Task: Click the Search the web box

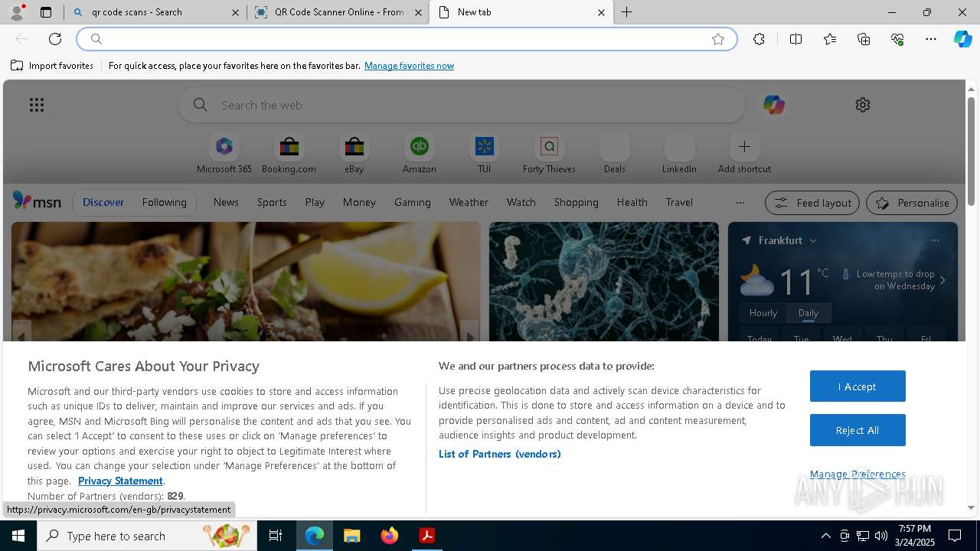Action: [461, 105]
